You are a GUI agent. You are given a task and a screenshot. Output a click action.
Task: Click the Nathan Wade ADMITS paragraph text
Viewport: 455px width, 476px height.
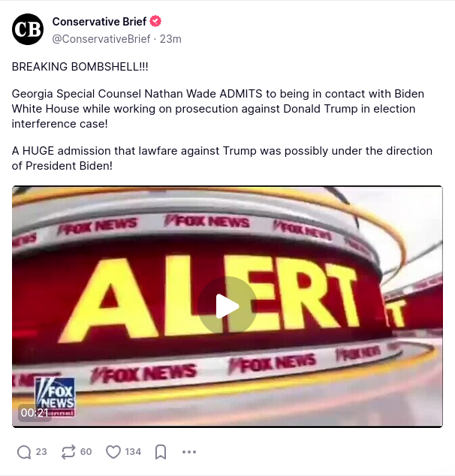218,109
